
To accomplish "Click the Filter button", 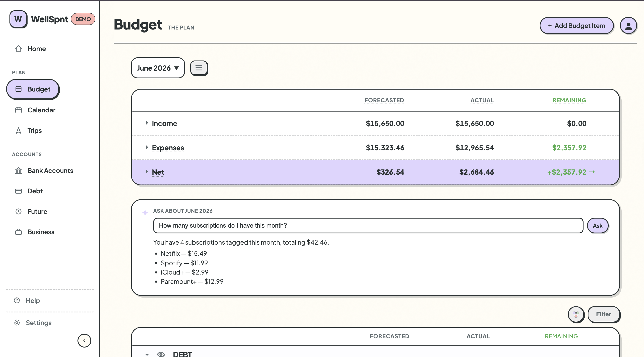I will click(603, 314).
